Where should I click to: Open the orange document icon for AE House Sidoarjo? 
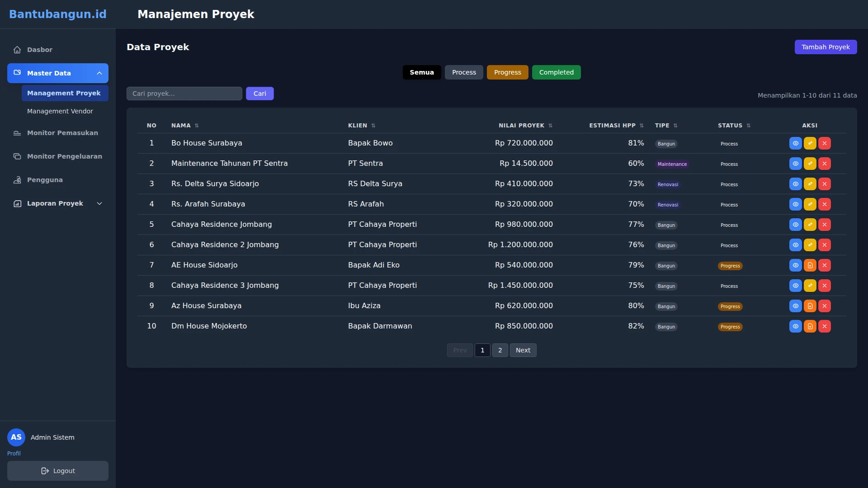810,265
